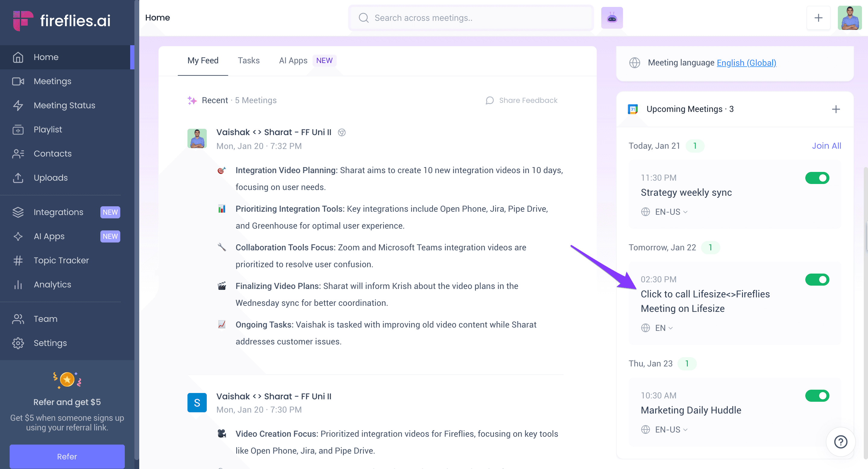Click the Refer button

pos(67,457)
